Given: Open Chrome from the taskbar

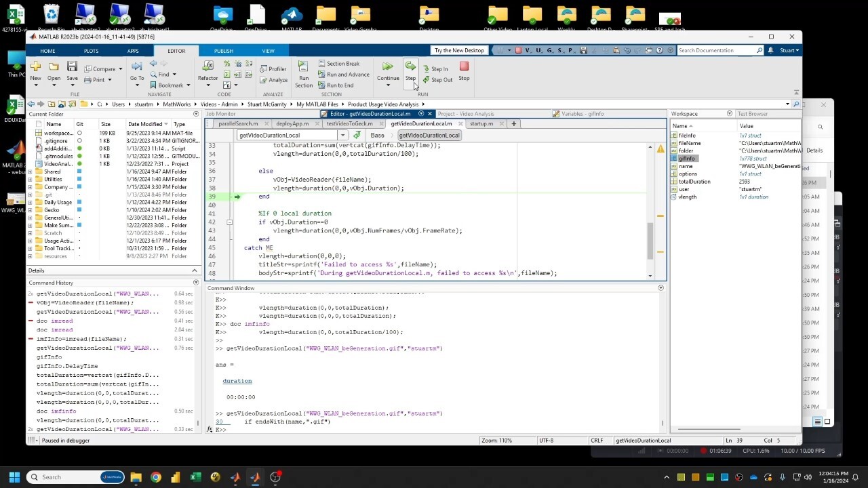Looking at the screenshot, I should click(x=156, y=477).
